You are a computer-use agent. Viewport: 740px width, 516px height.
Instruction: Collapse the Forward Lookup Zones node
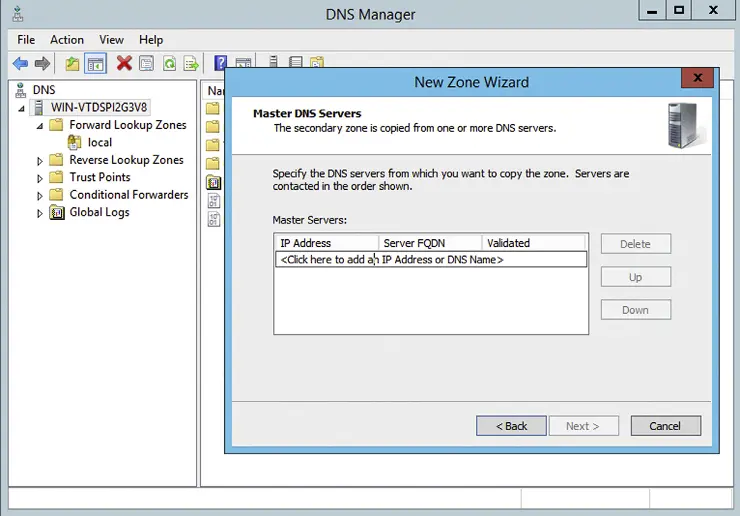[40, 126]
